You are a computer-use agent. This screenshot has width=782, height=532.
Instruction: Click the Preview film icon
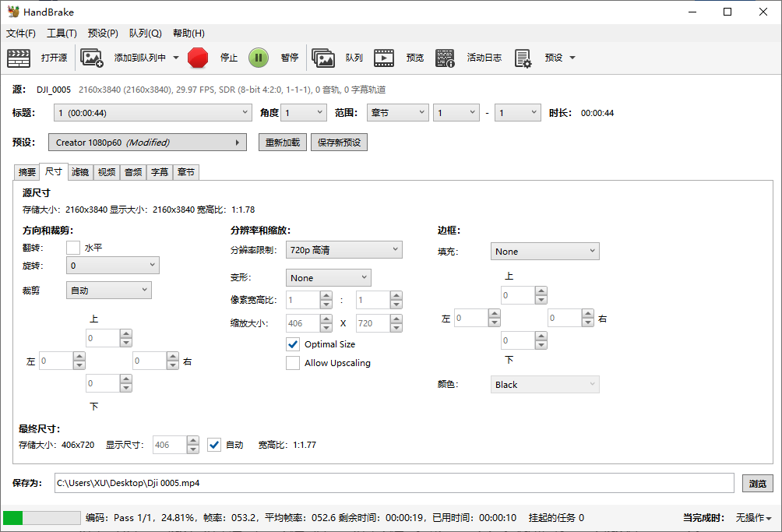tap(384, 58)
